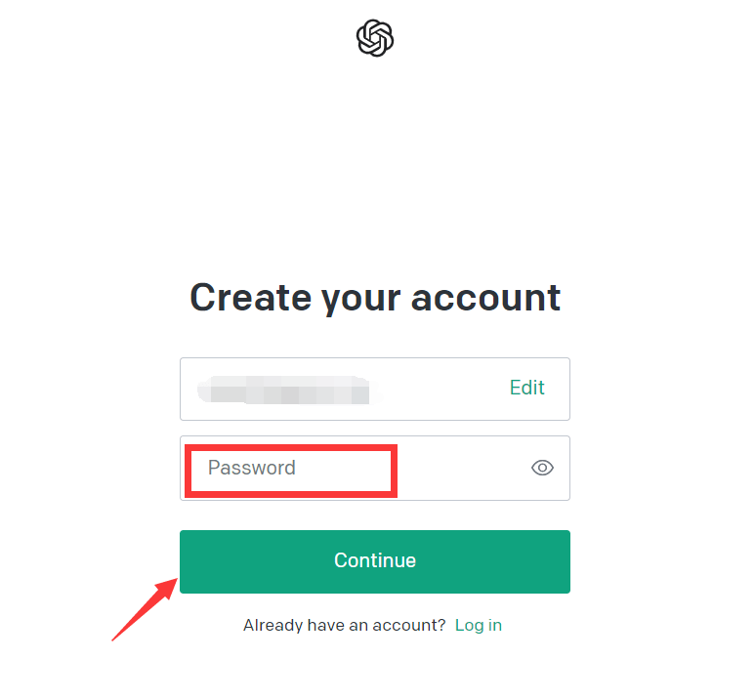Open the Log in link

pyautogui.click(x=479, y=625)
